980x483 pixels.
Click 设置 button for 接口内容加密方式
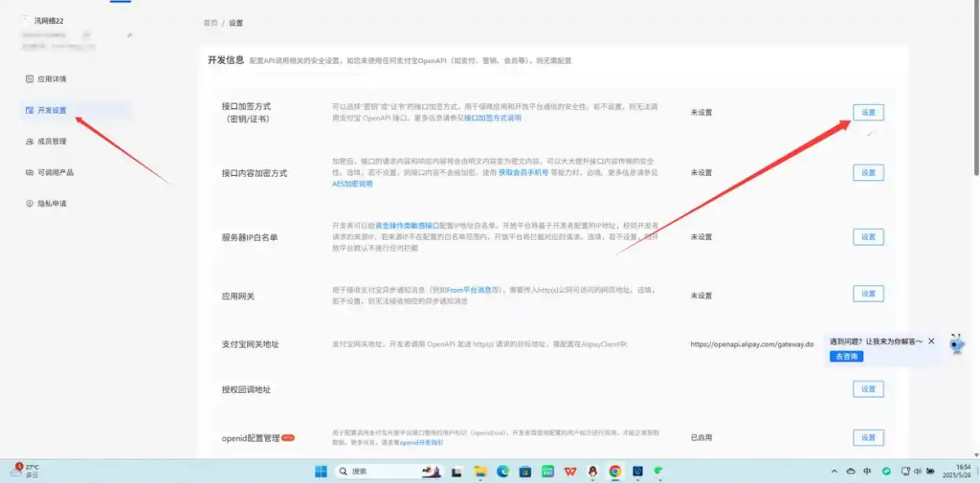pos(868,173)
